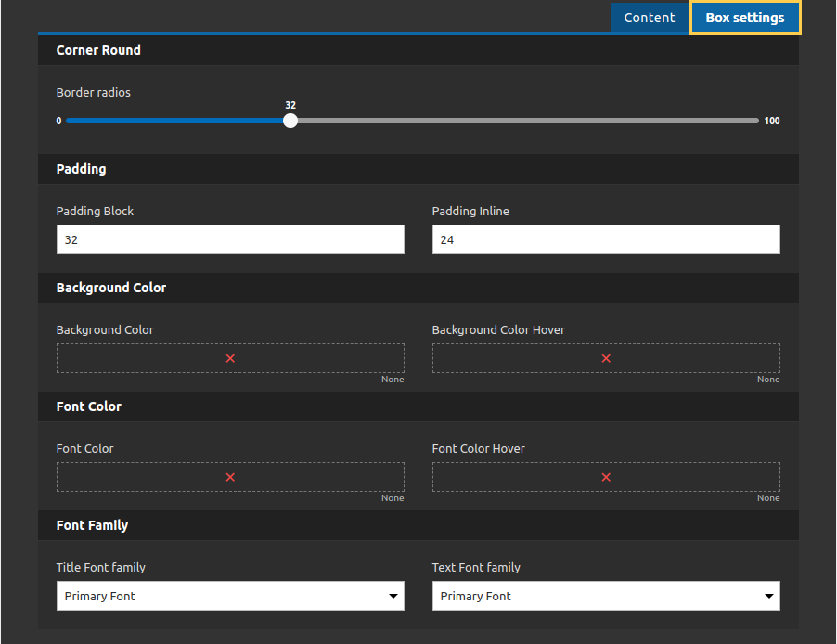
Task: Click the Border radios slider handle
Action: coord(290,121)
